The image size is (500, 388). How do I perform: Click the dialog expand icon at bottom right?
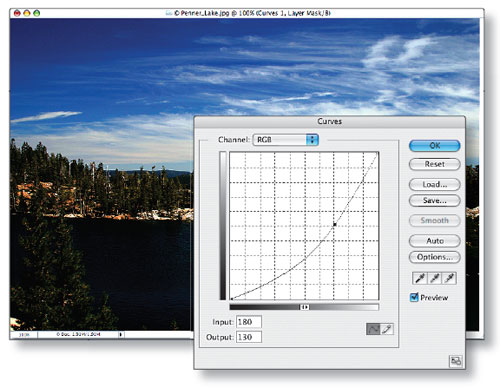[456, 361]
